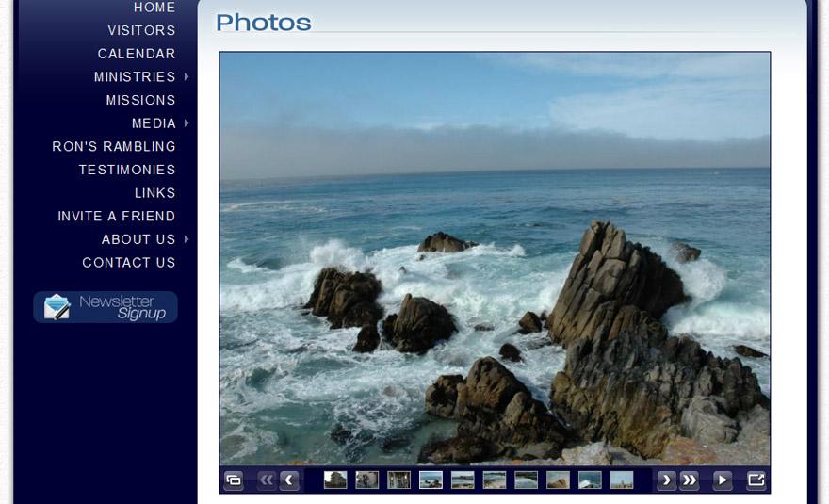829x504 pixels.
Task: Select the ninth thumbnail in the strip
Action: [x=590, y=480]
